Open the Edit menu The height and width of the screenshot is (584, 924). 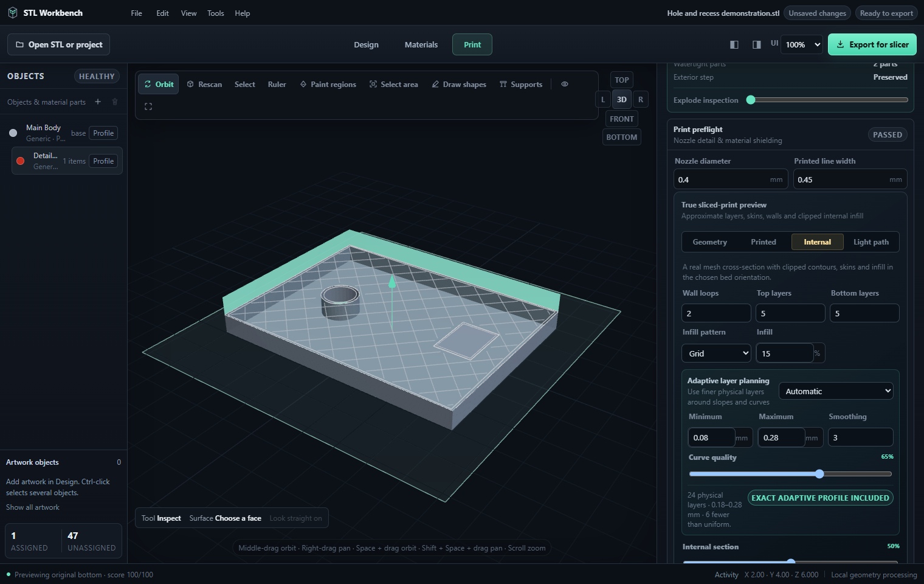click(162, 13)
